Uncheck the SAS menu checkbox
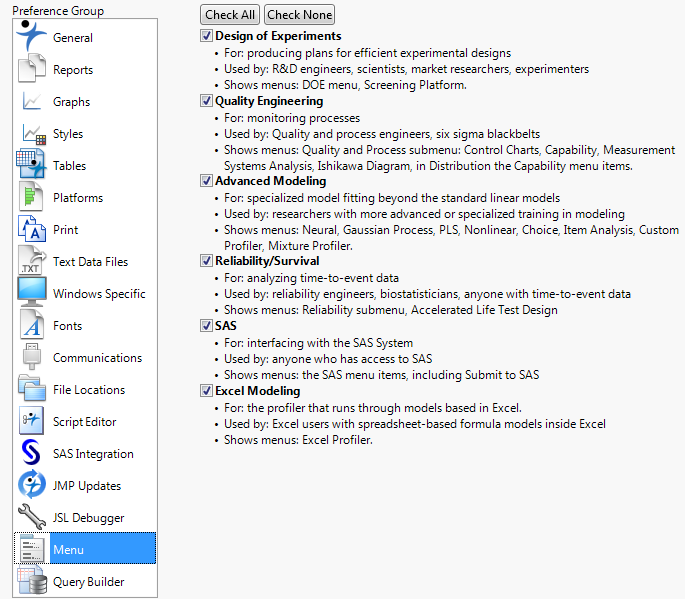685x599 pixels. [207, 326]
